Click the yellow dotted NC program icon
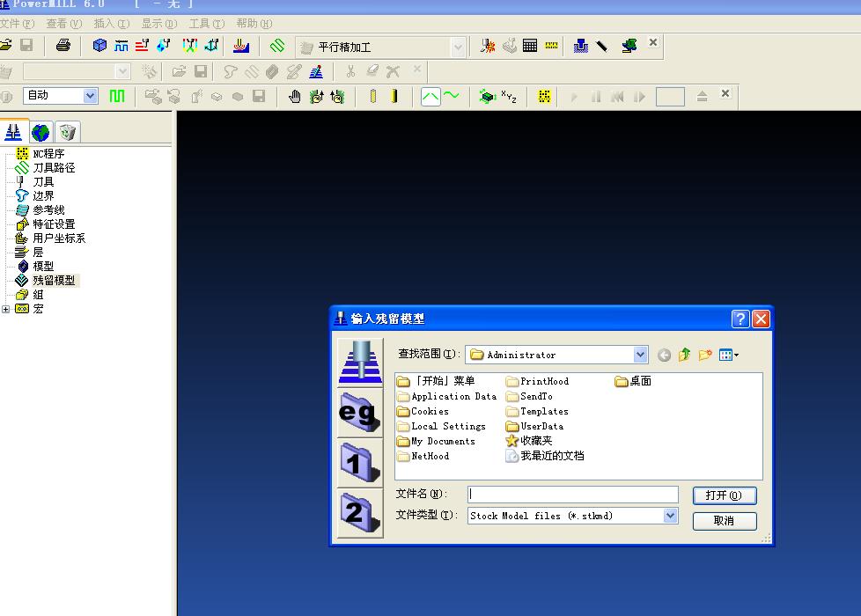 [544, 97]
